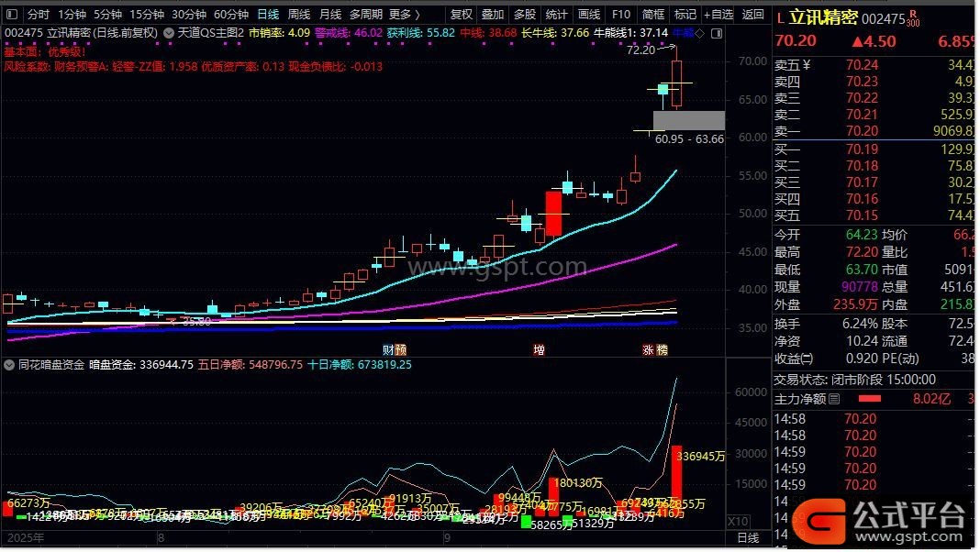Click the 涨 event marker on chart
This screenshot has height=552, width=980.
pos(648,349)
